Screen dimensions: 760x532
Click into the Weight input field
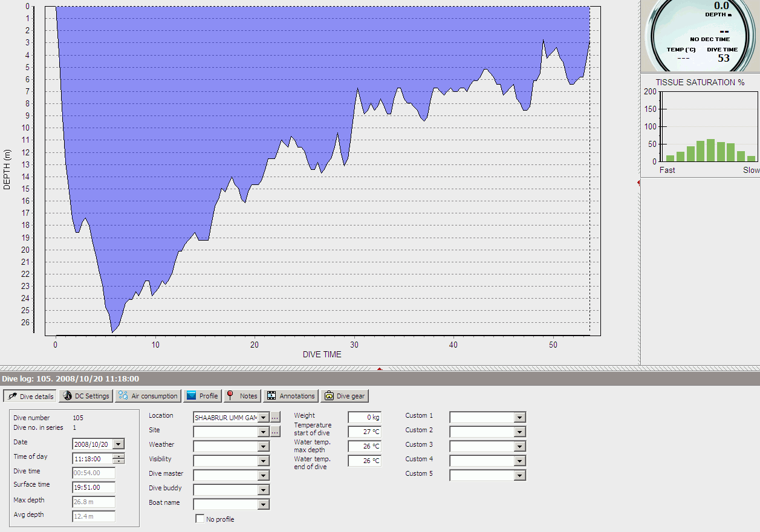click(364, 417)
